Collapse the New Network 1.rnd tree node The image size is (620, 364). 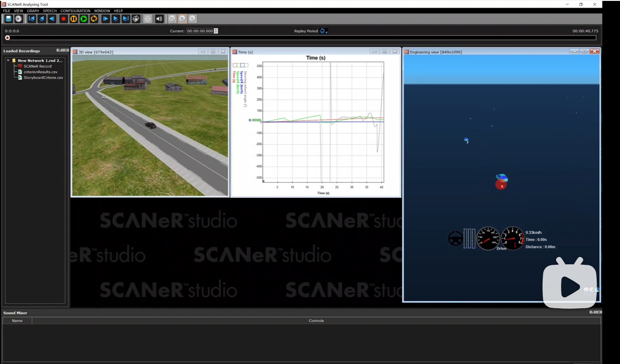(x=8, y=60)
